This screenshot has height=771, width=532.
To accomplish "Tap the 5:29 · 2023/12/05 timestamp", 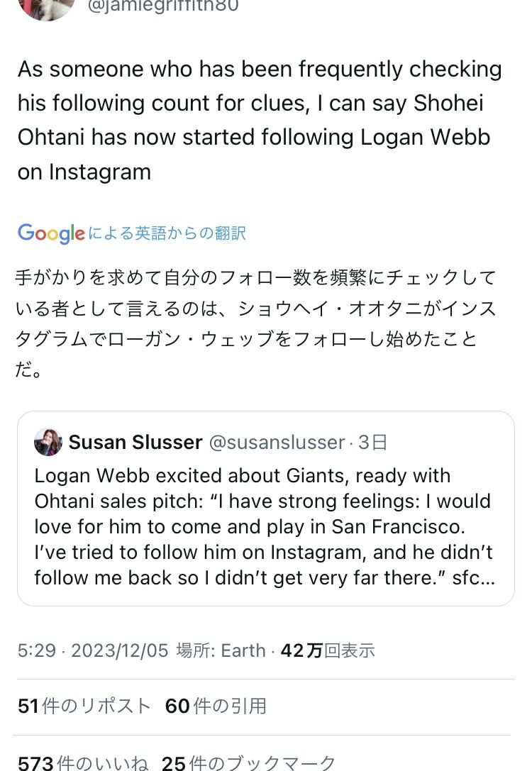I will tap(93, 650).
